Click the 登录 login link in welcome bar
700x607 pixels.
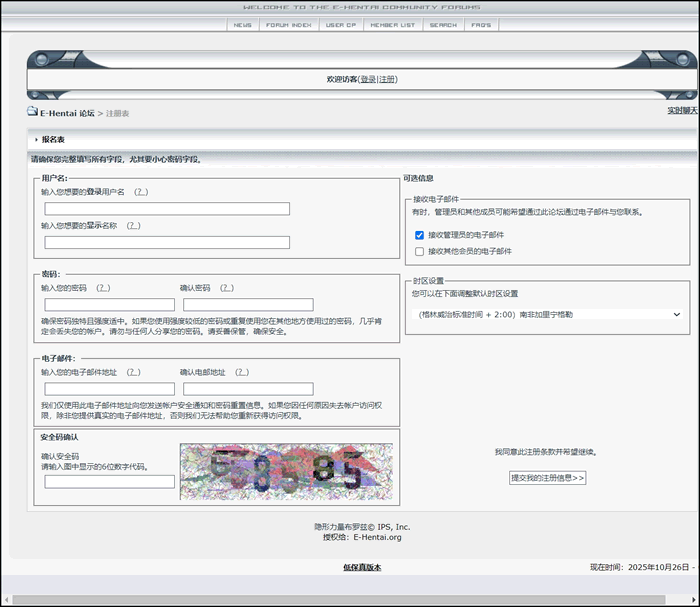368,79
